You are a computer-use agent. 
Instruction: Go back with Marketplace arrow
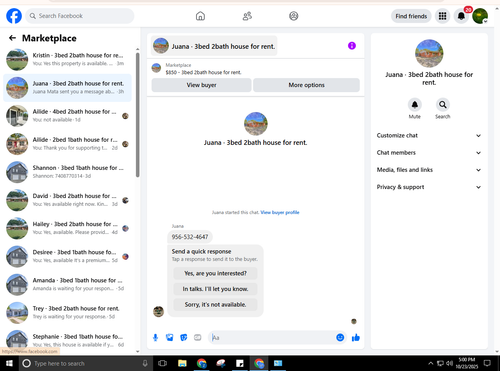click(12, 38)
